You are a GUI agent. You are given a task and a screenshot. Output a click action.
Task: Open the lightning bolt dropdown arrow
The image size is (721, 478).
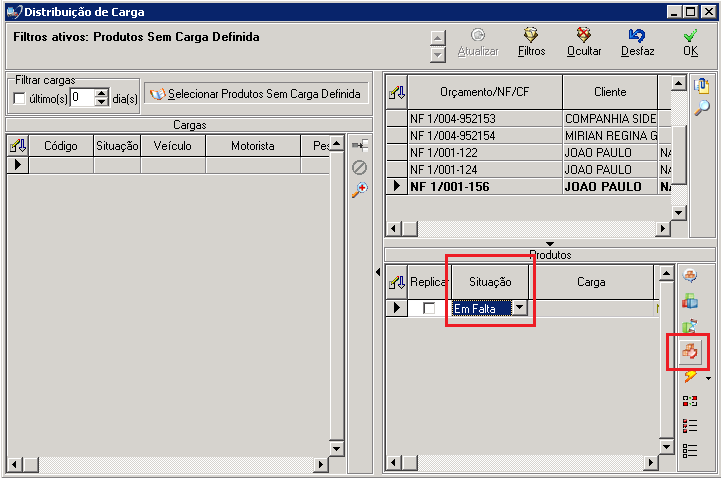pos(708,379)
